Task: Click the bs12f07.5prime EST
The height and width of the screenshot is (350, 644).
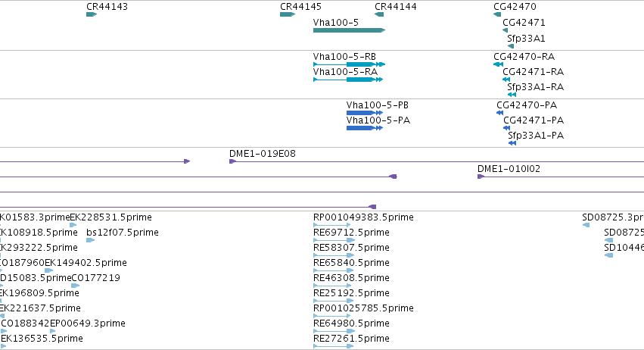Action: point(90,240)
